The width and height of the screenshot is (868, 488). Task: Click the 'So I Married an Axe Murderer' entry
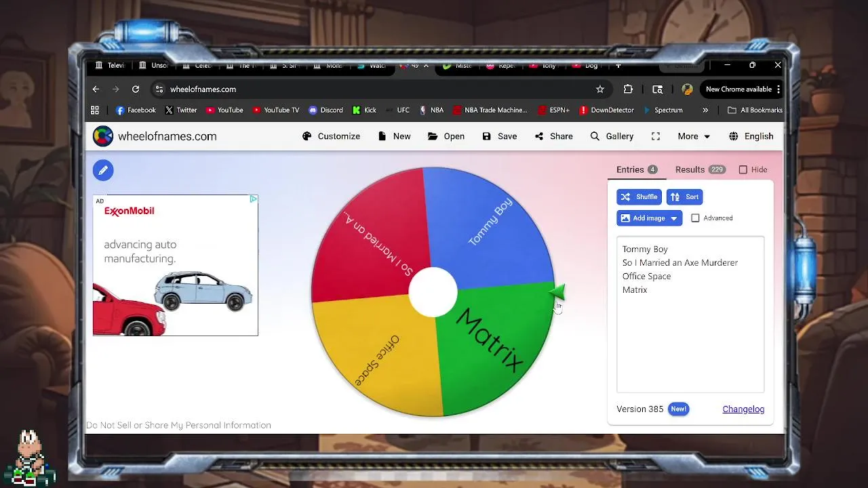(x=680, y=263)
